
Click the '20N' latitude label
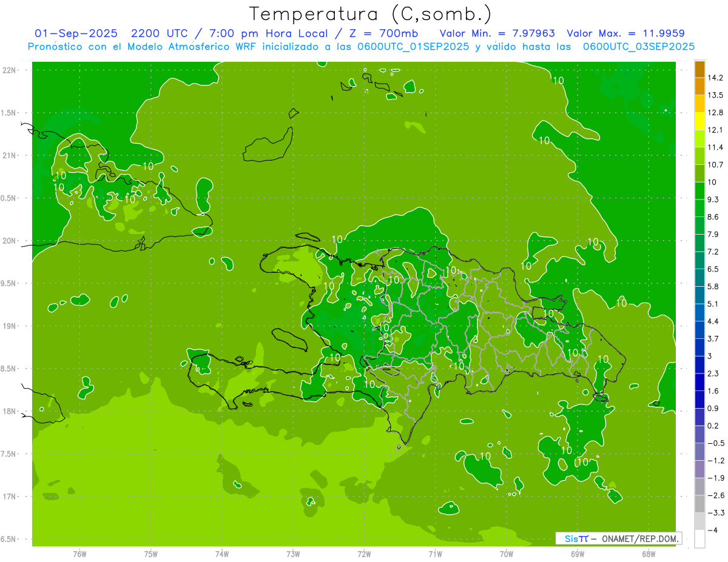pyautogui.click(x=10, y=241)
